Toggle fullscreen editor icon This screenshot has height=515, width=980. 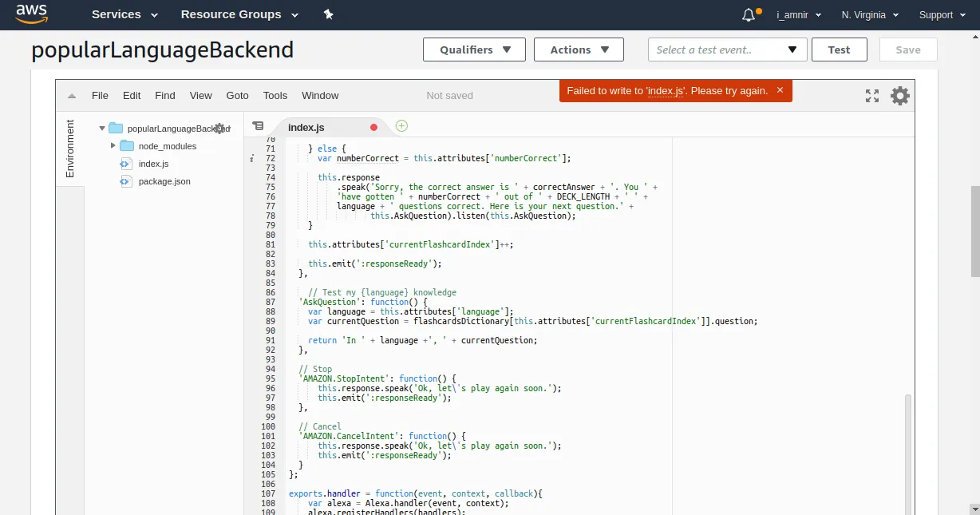coord(872,96)
